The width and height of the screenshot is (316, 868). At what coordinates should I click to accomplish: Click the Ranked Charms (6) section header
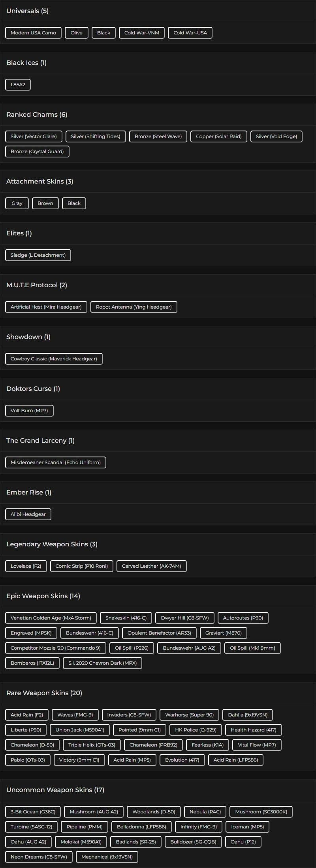(37, 115)
